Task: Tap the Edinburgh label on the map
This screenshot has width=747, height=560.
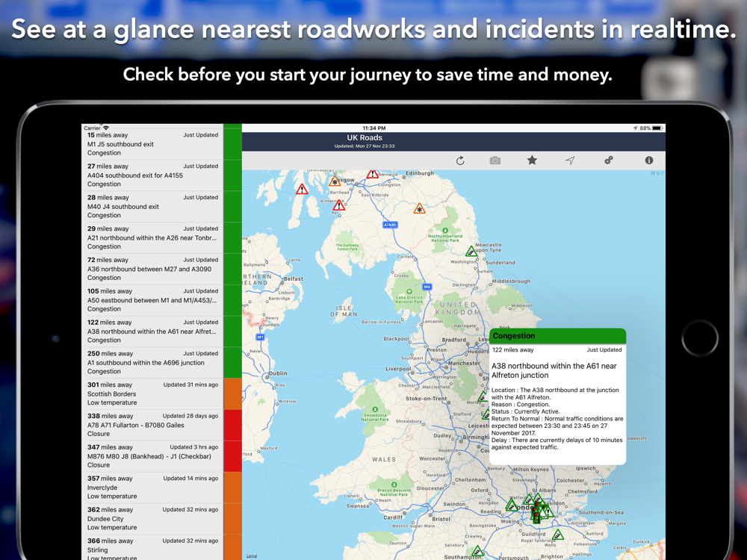Action: [x=420, y=173]
